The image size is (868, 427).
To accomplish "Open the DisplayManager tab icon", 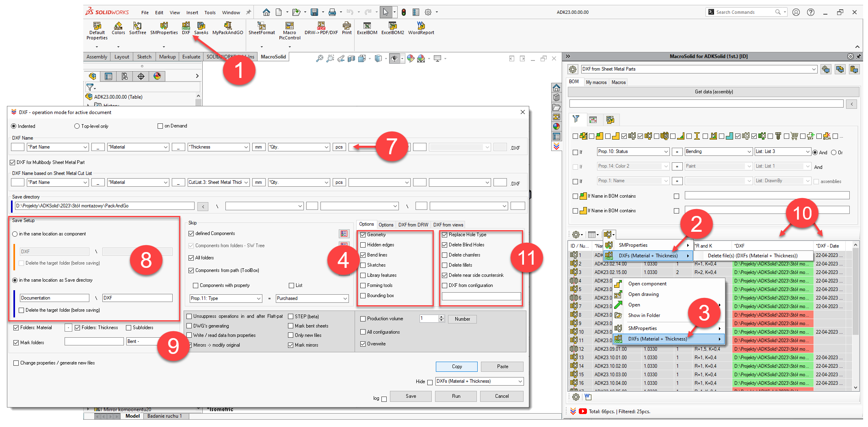I will click(x=157, y=76).
